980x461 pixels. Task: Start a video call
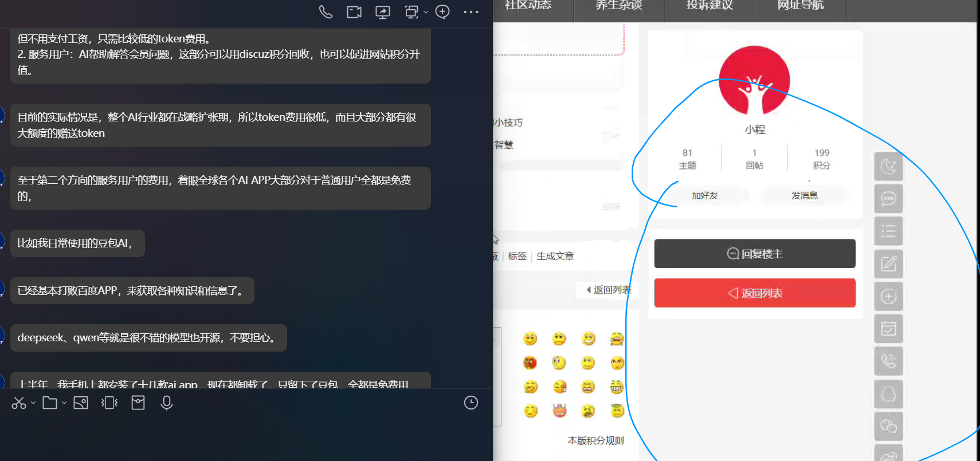click(354, 12)
